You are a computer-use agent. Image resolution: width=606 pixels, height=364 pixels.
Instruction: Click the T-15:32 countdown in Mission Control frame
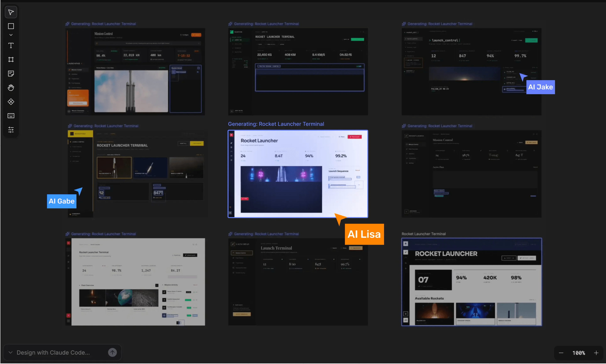tap(184, 55)
